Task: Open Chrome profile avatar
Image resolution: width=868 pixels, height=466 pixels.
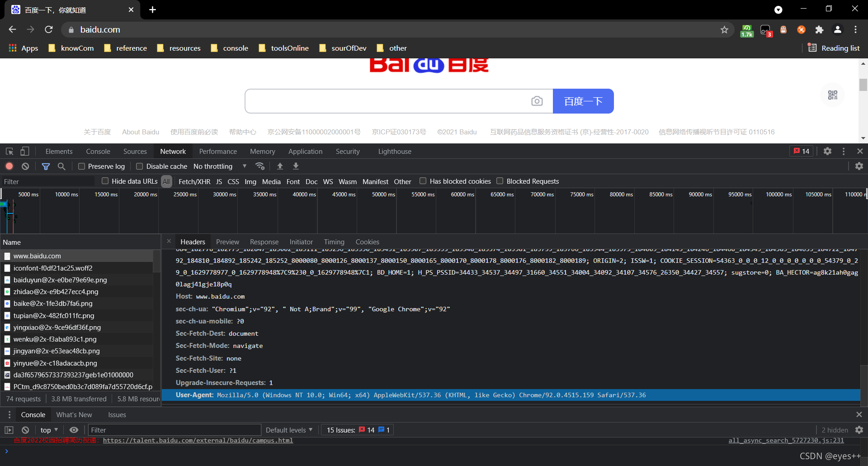Action: (x=837, y=30)
